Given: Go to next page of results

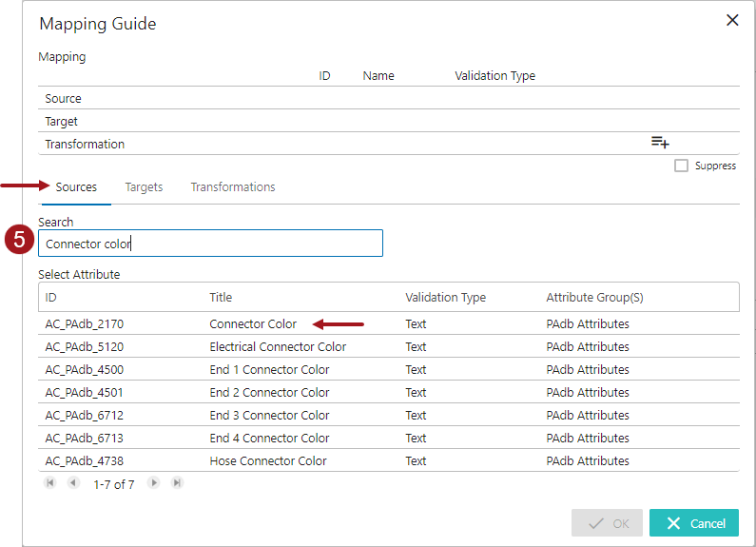Looking at the screenshot, I should pos(154,483).
